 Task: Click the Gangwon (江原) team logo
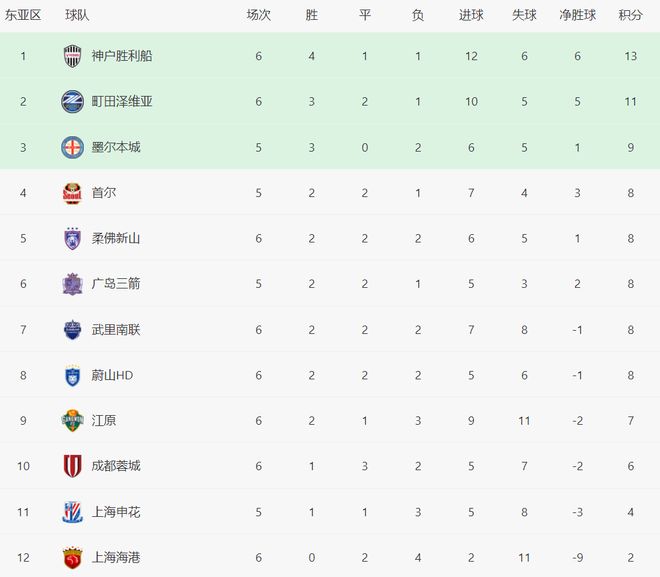click(72, 420)
